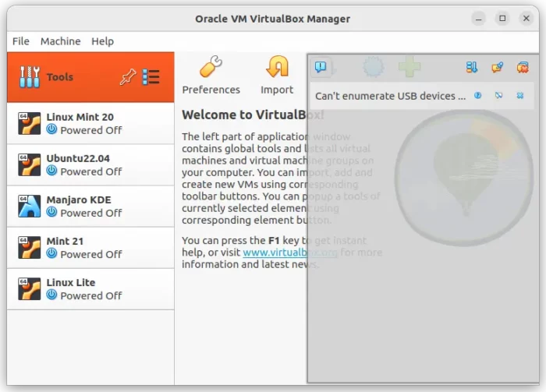Click the Tools wrench icon
This screenshot has width=546, height=392.
(x=30, y=77)
